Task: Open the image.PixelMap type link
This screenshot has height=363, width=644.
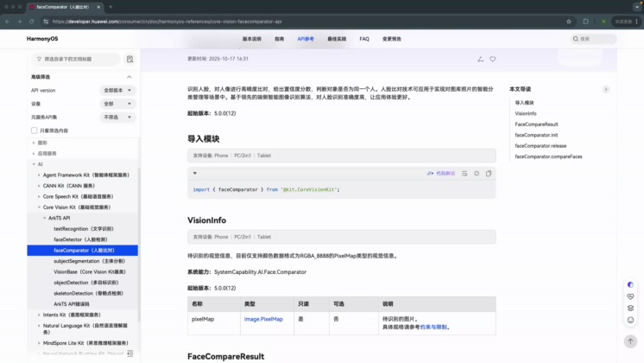Action: point(262,319)
